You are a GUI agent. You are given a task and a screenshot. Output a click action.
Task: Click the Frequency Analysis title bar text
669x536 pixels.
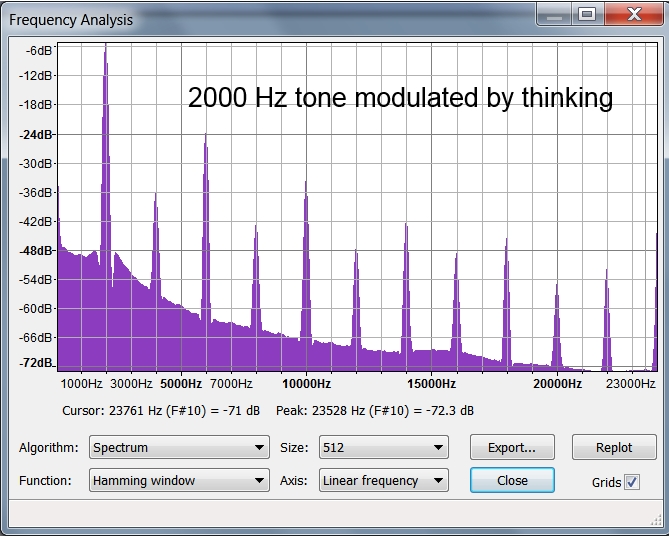[71, 19]
